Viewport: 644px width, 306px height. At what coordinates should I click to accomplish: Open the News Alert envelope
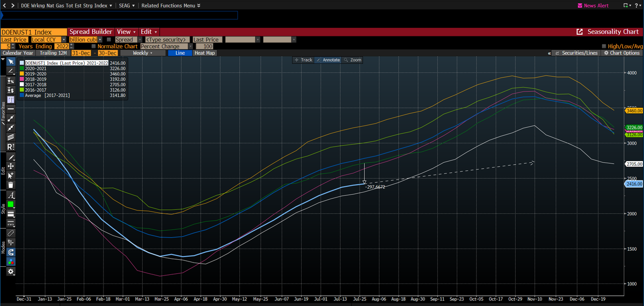pos(580,5)
